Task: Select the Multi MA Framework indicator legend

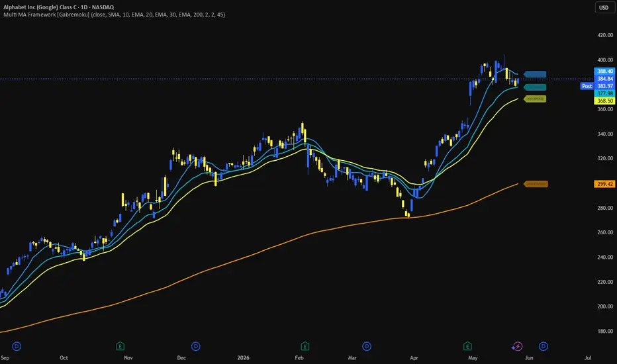Action: pyautogui.click(x=114, y=15)
